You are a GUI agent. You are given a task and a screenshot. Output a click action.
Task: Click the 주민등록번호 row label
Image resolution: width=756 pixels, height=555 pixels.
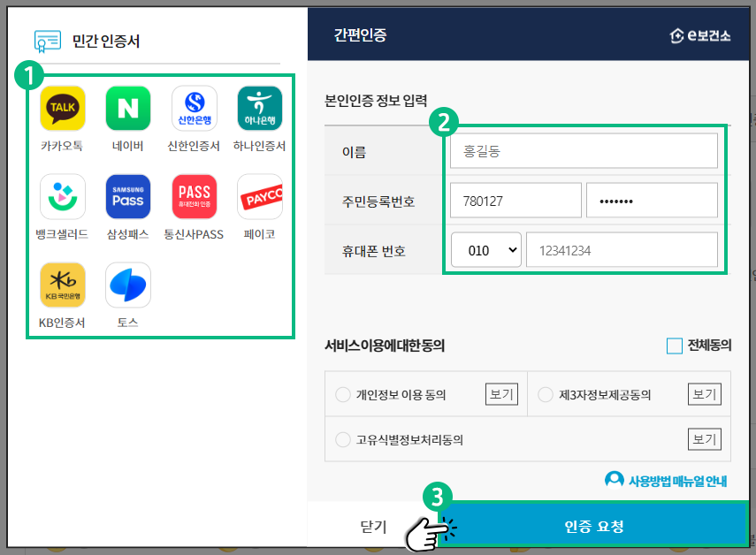pyautogui.click(x=378, y=201)
